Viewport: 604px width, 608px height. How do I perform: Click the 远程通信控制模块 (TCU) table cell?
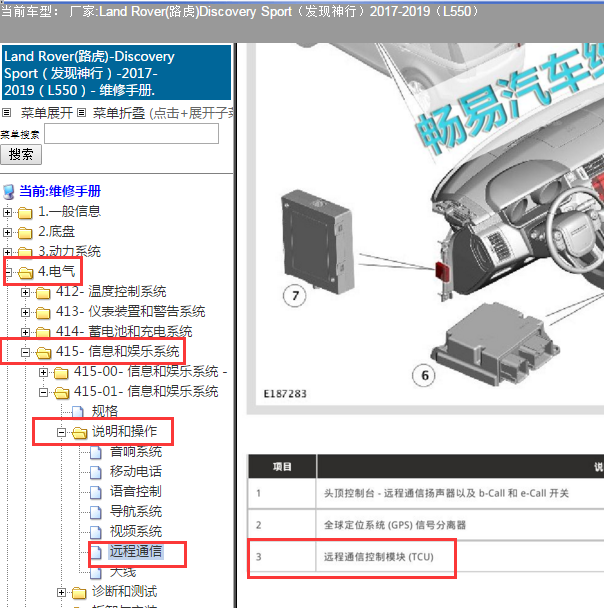(379, 557)
